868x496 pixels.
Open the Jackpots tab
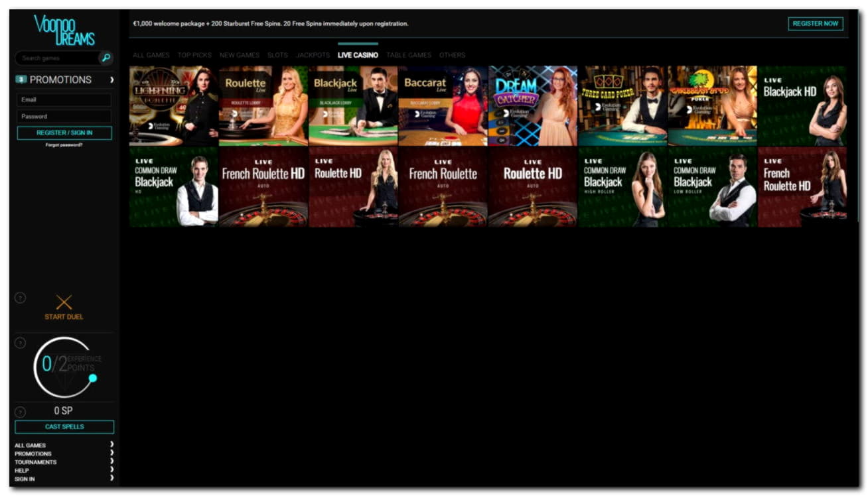tap(313, 55)
